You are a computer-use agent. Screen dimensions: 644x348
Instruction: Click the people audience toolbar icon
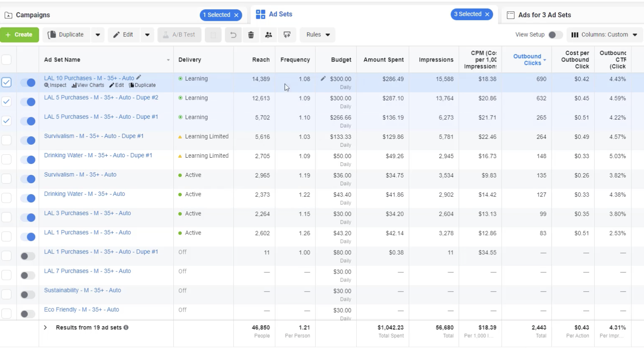pyautogui.click(x=269, y=35)
